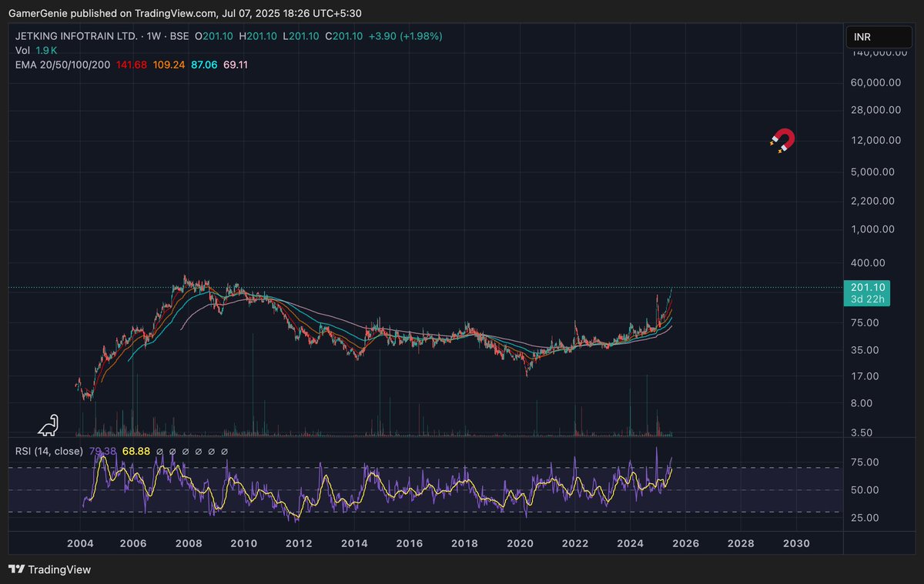Click the cyan EMA value 87.06
The height and width of the screenshot is (584, 924).
pyautogui.click(x=204, y=65)
